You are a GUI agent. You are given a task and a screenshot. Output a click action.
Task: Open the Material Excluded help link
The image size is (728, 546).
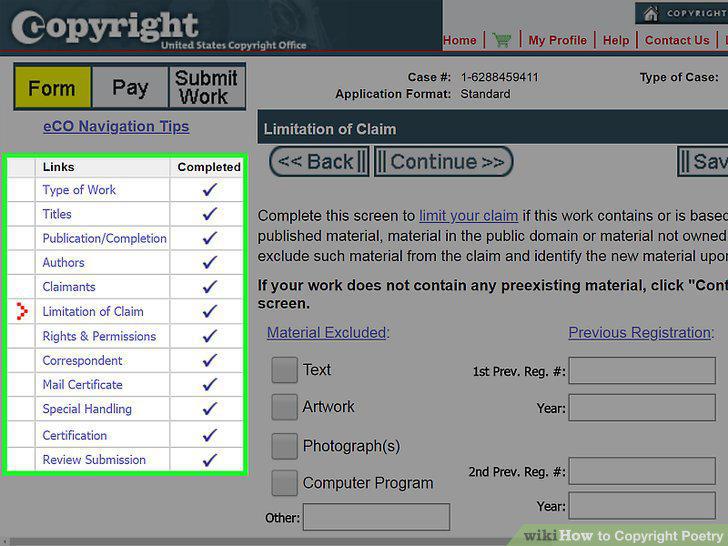328,332
